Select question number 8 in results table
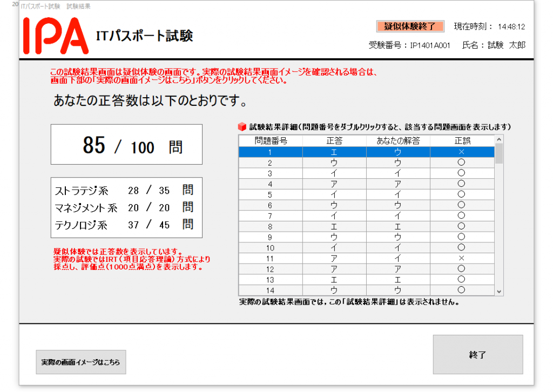 270,227
